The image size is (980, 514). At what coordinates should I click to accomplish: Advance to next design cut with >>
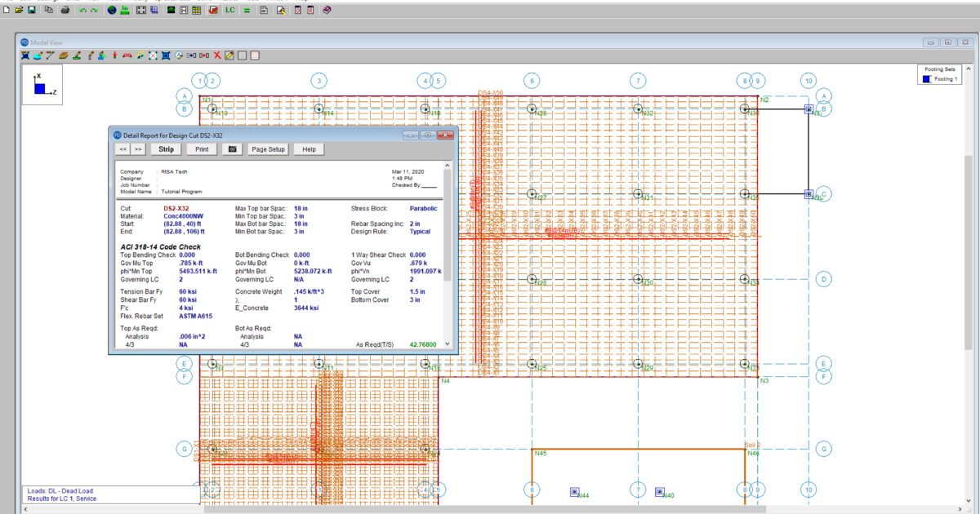(138, 149)
